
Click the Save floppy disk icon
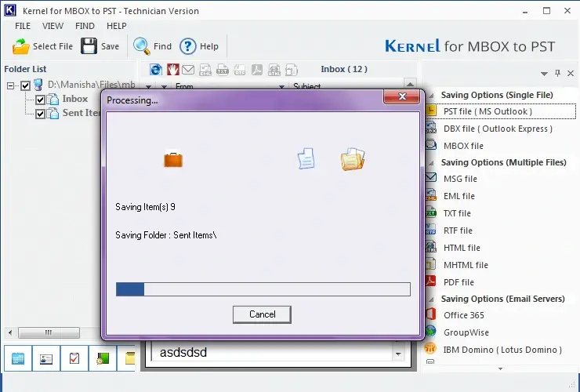(x=89, y=46)
